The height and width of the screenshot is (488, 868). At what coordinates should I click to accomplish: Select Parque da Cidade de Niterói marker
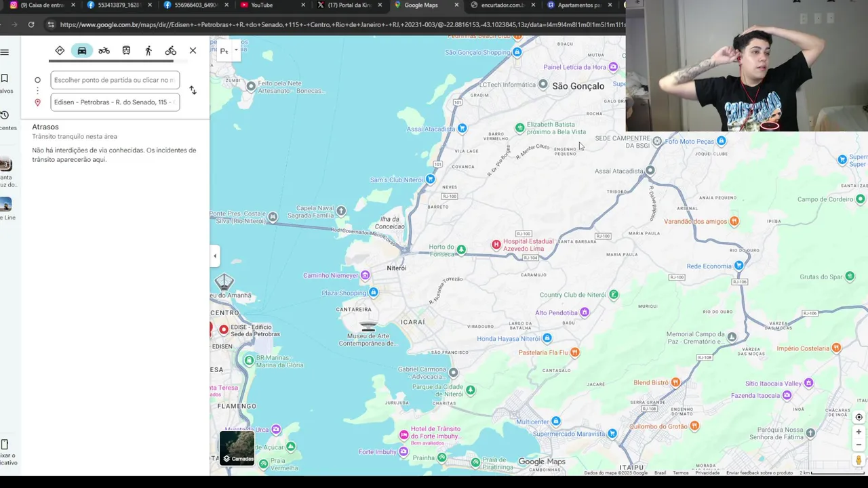(x=471, y=390)
